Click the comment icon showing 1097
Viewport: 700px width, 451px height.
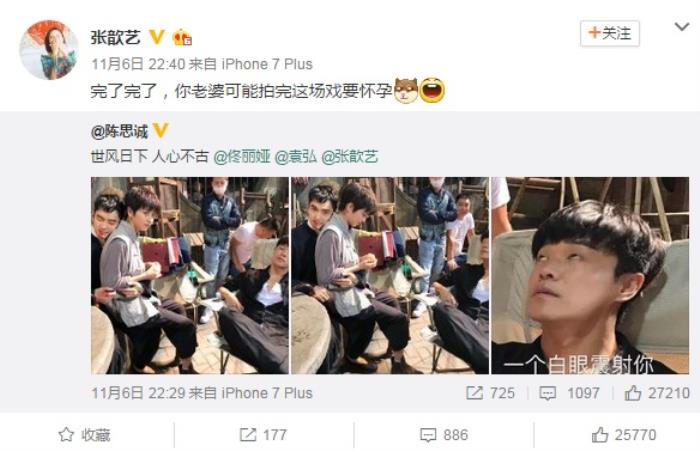coord(570,393)
